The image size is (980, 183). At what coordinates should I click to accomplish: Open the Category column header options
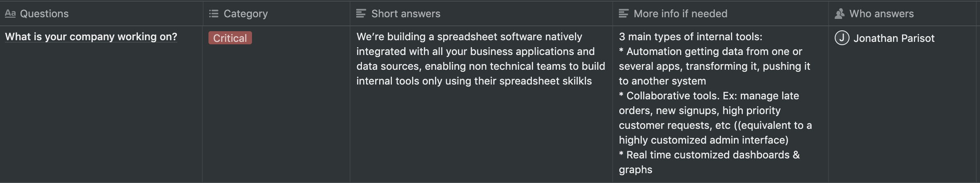click(x=276, y=14)
